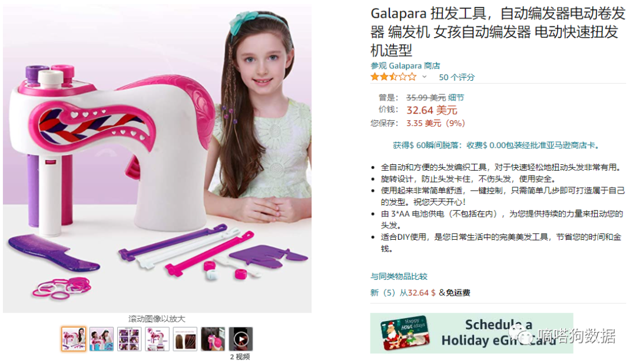Expand the rating breakdown chevron beside stars
Screen dimensions: 636x364
[x=424, y=77]
